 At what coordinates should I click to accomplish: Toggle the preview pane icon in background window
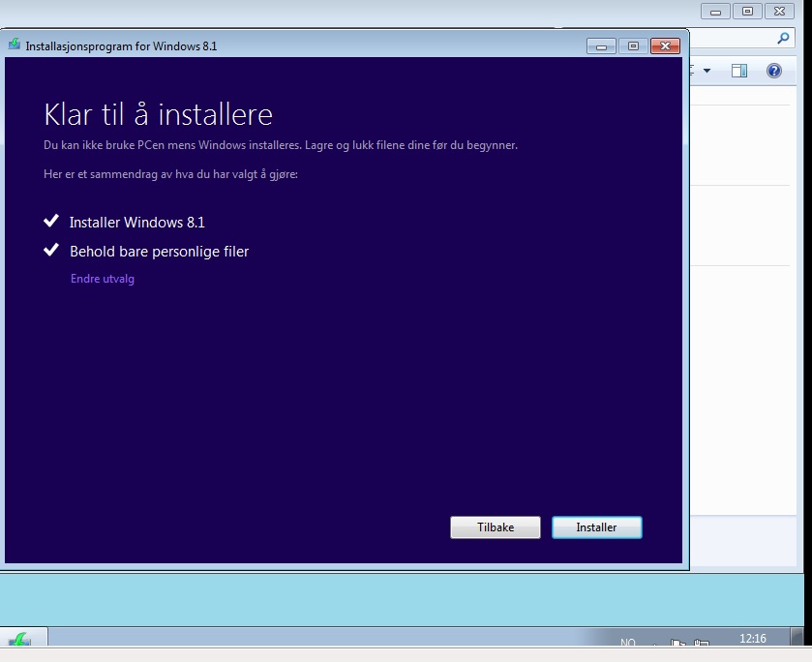coord(739,71)
